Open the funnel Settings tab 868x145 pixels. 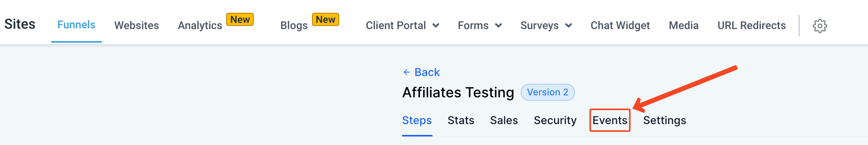(664, 121)
